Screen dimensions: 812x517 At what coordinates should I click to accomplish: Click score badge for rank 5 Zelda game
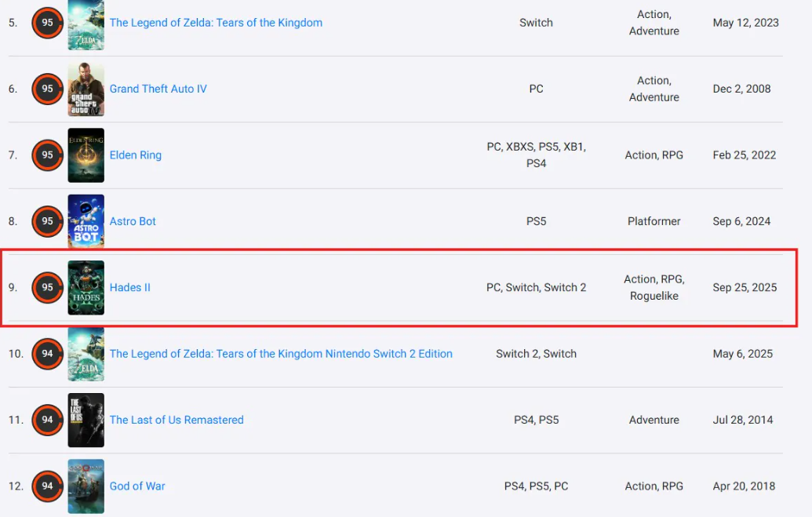(47, 23)
